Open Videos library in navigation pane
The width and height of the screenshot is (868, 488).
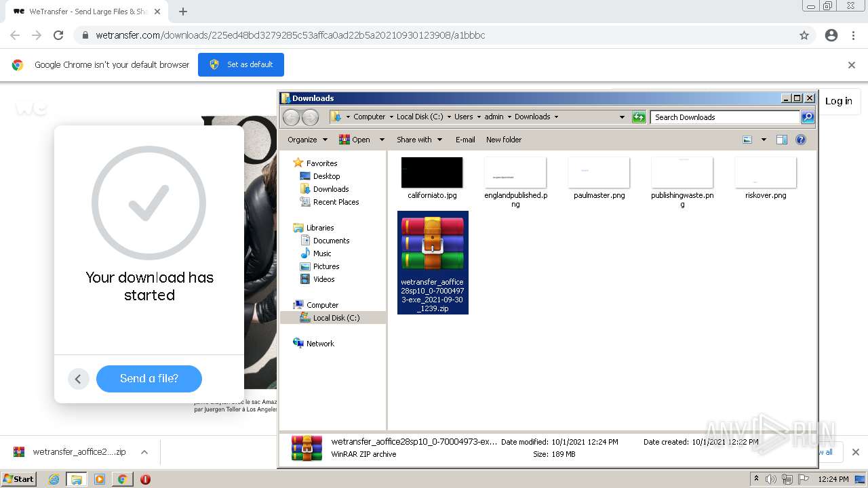323,279
